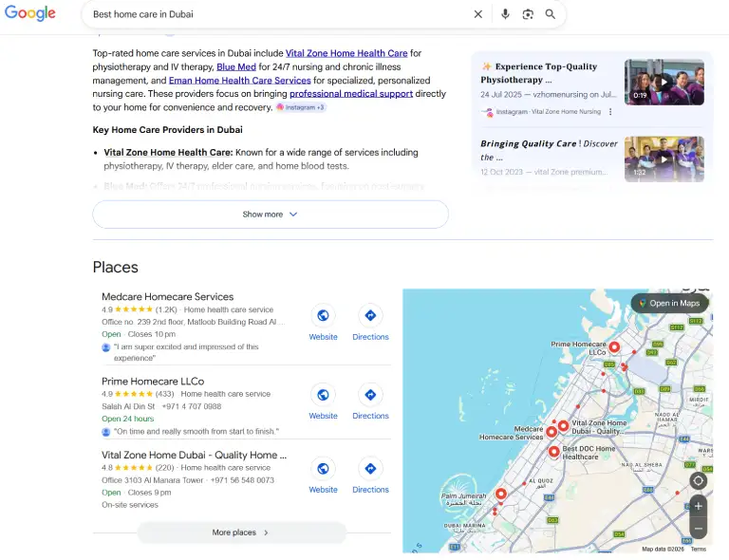The image size is (729, 560).
Task: Follow the Eman Home Health Care Services link
Action: [239, 81]
